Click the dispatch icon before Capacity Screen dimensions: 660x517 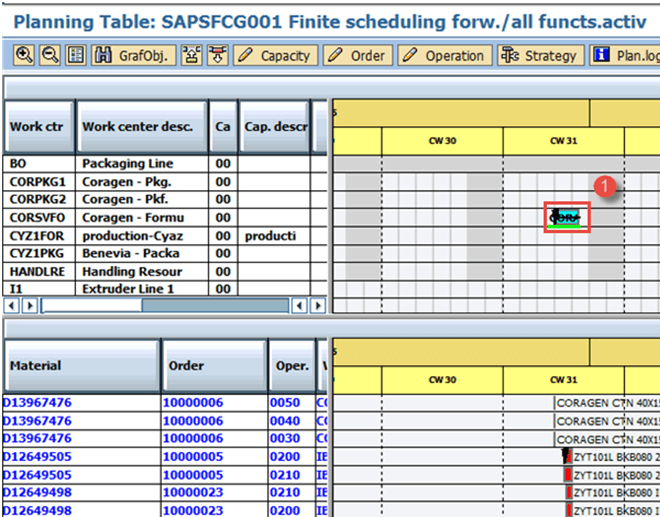click(192, 56)
